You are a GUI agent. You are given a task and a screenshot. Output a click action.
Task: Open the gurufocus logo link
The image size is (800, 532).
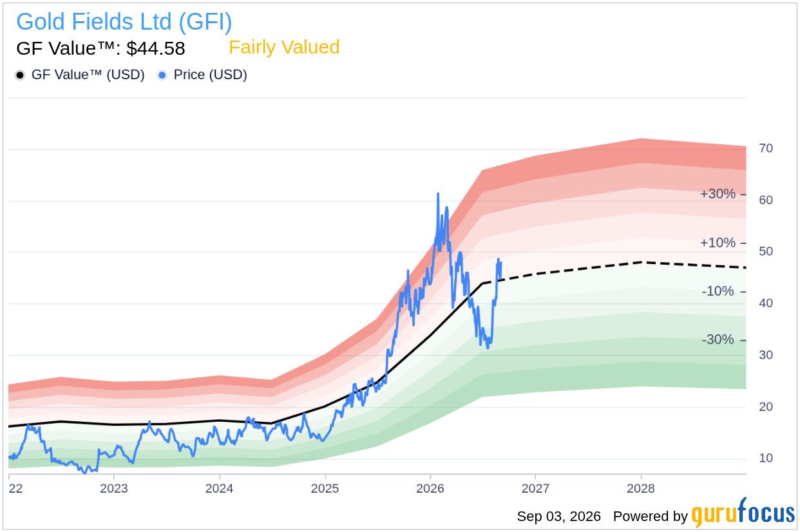pos(743,514)
